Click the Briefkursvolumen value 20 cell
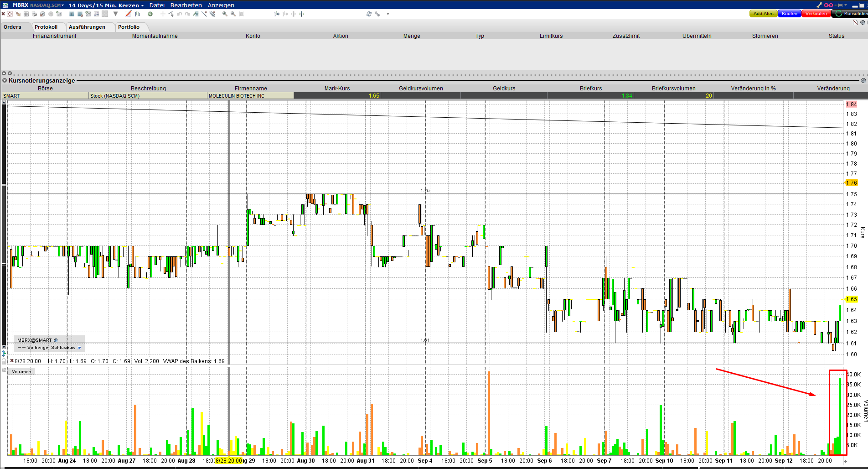 674,95
